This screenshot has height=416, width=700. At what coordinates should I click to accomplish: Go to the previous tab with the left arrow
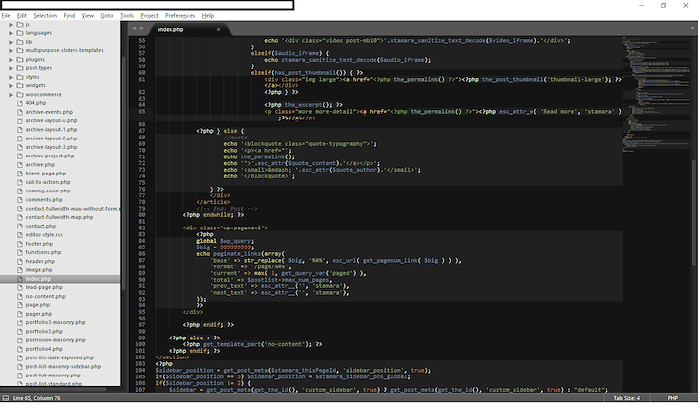[x=134, y=29]
